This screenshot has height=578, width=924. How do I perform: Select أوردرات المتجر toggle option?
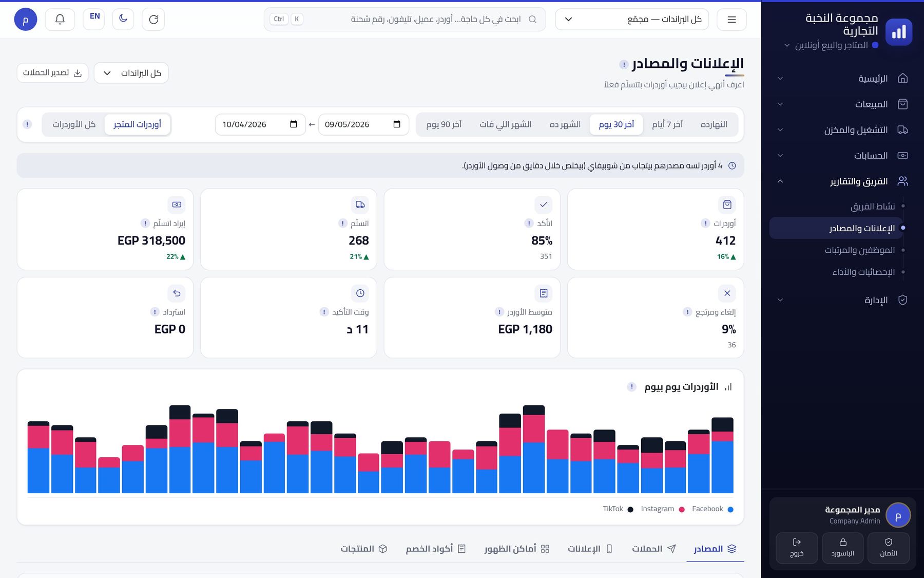137,124
